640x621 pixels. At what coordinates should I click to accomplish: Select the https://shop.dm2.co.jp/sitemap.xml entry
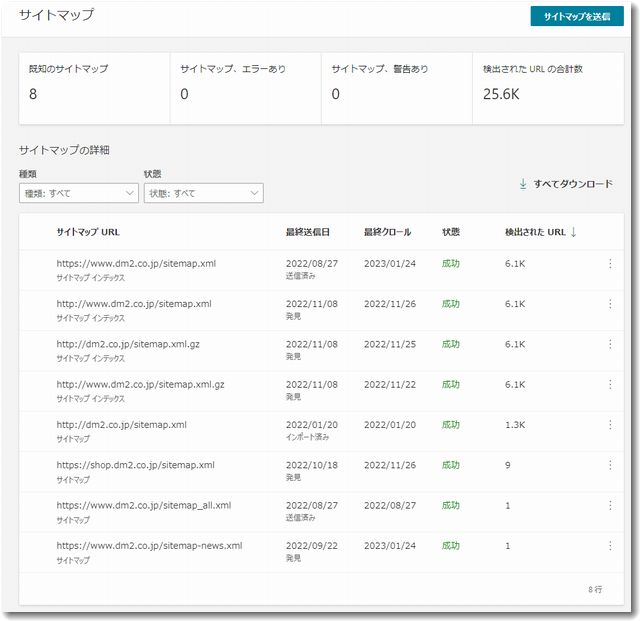[x=135, y=465]
